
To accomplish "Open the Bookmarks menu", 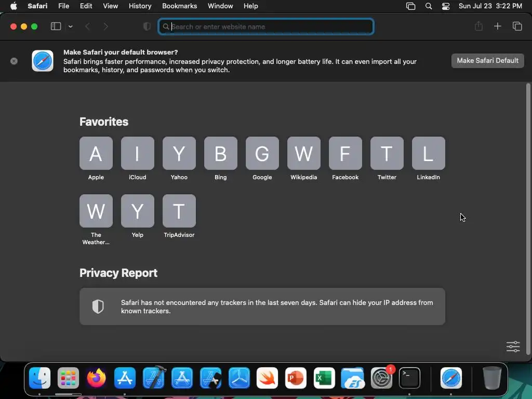I will 179,6.
